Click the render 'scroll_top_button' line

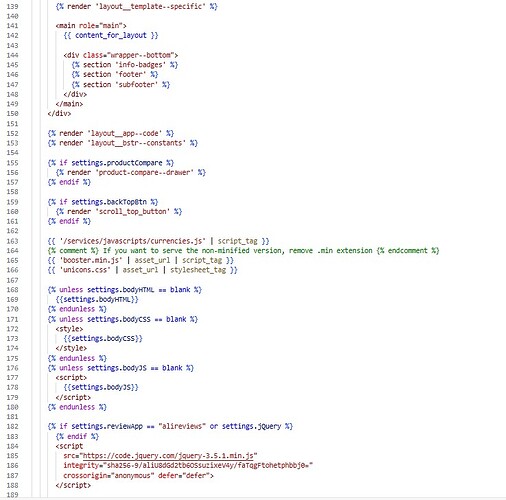click(x=119, y=211)
